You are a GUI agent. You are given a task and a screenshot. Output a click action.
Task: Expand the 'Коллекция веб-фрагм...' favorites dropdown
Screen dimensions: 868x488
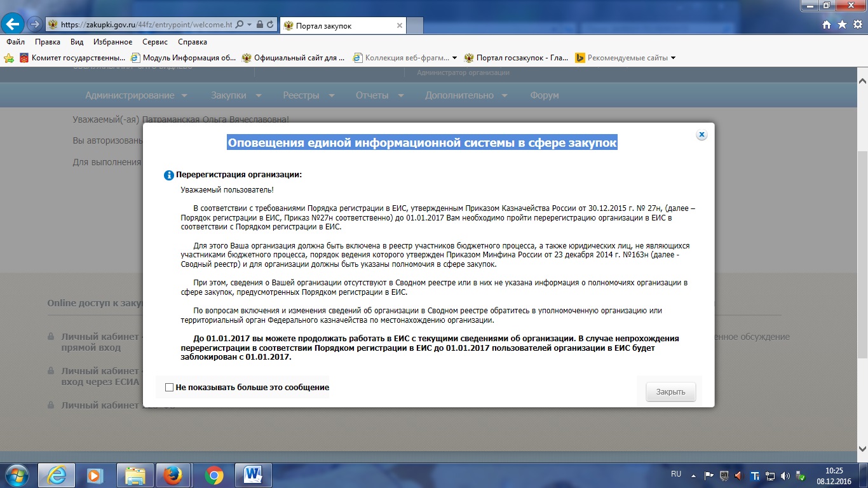(x=454, y=58)
